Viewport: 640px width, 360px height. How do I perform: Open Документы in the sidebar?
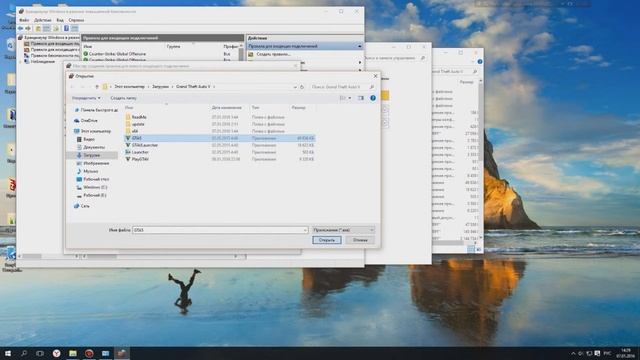[91, 147]
